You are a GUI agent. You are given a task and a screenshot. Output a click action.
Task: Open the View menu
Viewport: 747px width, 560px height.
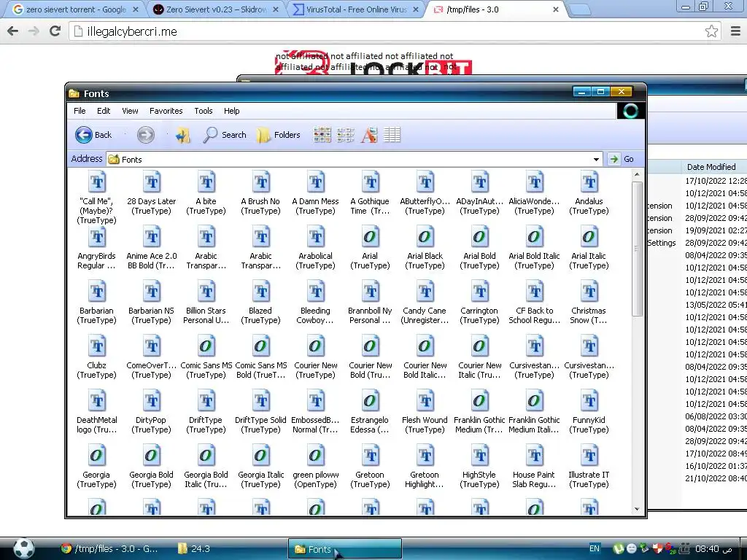[x=130, y=111]
